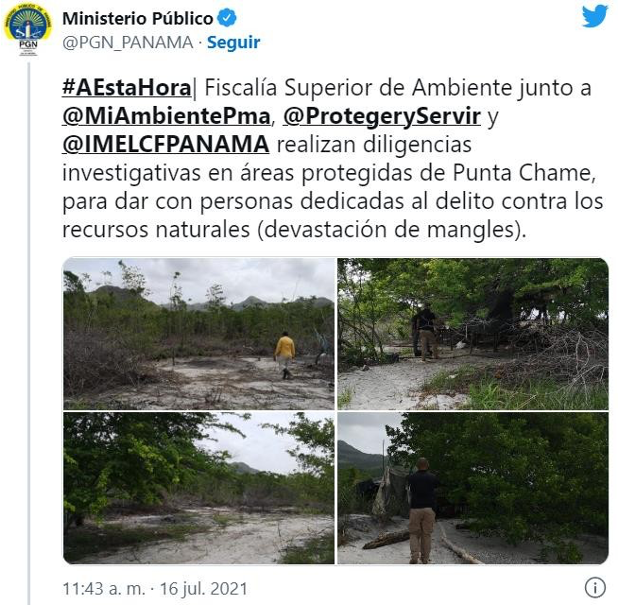Image resolution: width=618 pixels, height=606 pixels.
Task: View photo with person in yellow shirt
Action: pos(199,334)
